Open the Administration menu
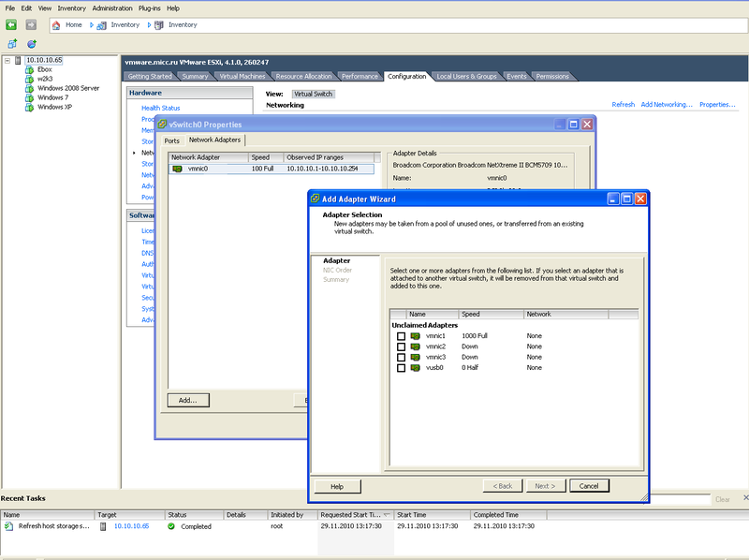Viewport: 749px width, 560px height. tap(112, 8)
